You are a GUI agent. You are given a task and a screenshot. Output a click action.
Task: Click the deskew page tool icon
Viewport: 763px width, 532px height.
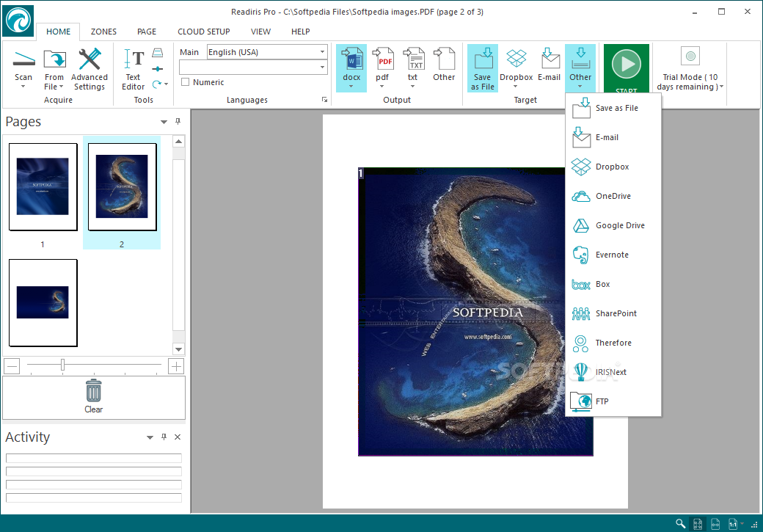click(158, 53)
